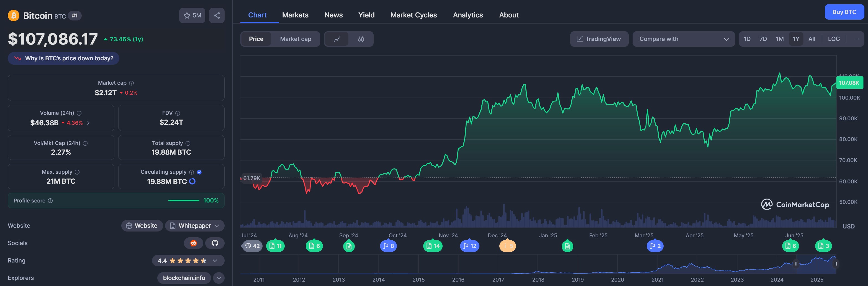The height and width of the screenshot is (286, 868).
Task: Click the FDV info icon
Action: coord(178,113)
